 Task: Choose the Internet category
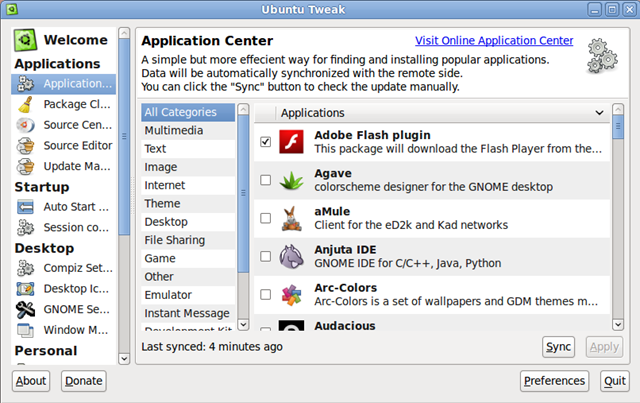coord(188,185)
